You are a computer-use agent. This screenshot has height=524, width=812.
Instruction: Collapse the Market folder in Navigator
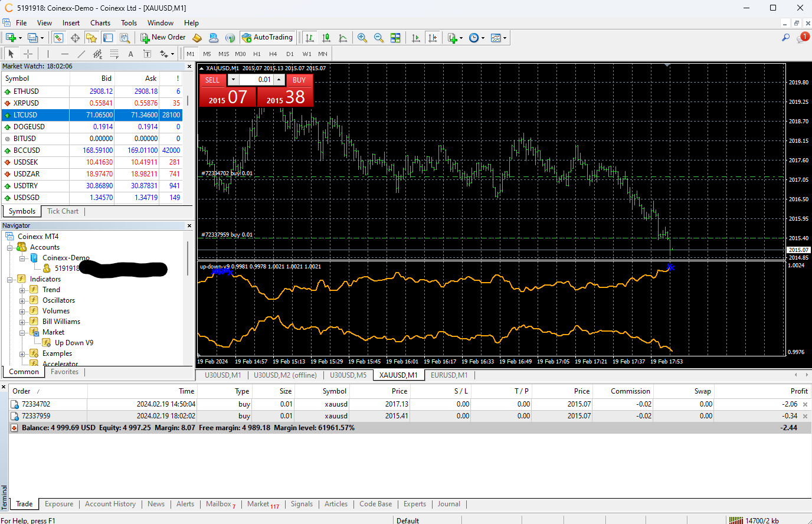[22, 332]
